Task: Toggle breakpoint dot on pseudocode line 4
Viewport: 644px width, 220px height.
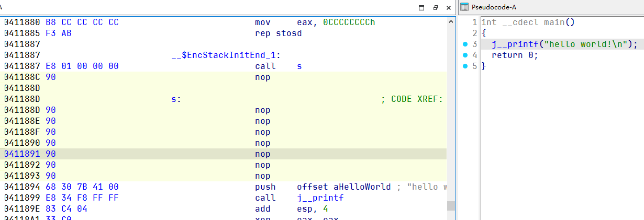Action: tap(464, 55)
